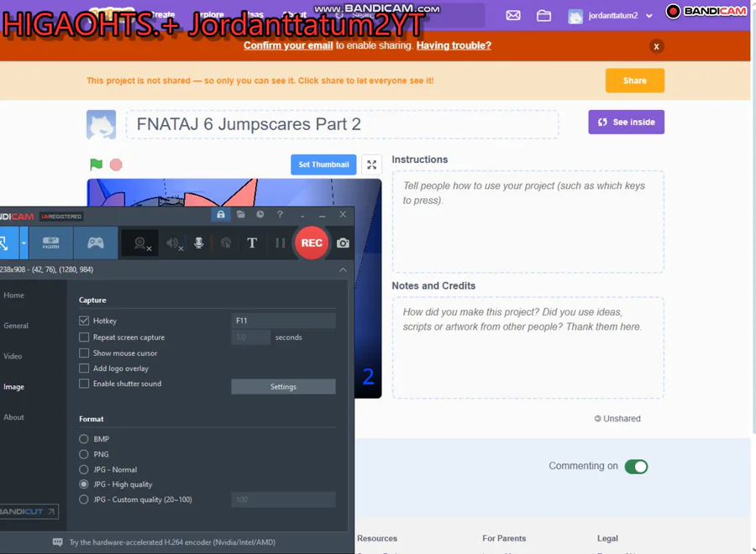The width and height of the screenshot is (756, 554).
Task: Toggle the Bandicam speaker sound icon
Action: click(174, 243)
